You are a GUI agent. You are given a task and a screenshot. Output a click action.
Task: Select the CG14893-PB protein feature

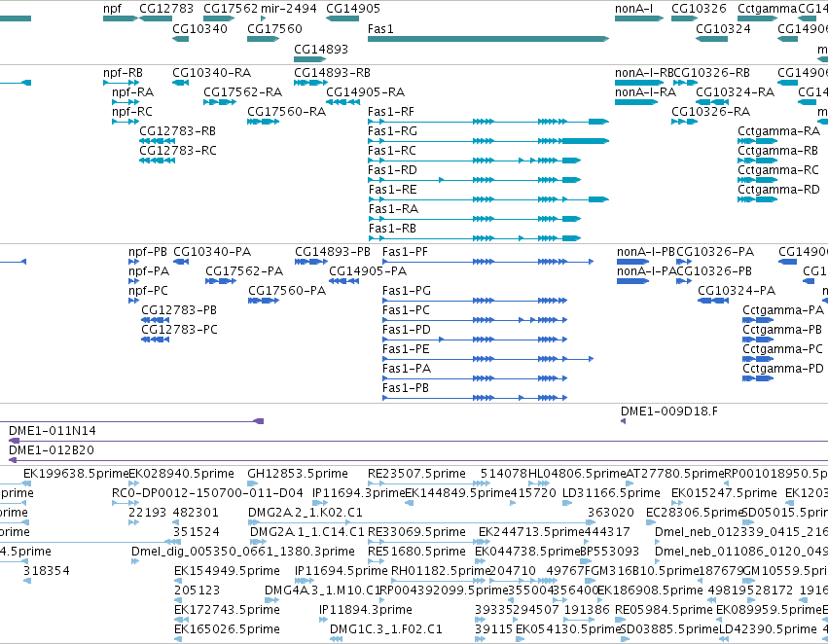pyautogui.click(x=311, y=262)
